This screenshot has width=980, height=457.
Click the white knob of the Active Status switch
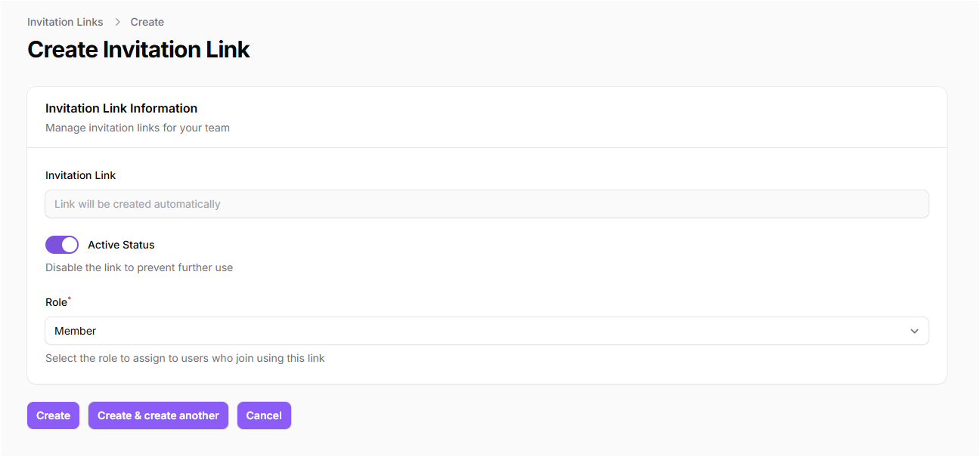(70, 245)
